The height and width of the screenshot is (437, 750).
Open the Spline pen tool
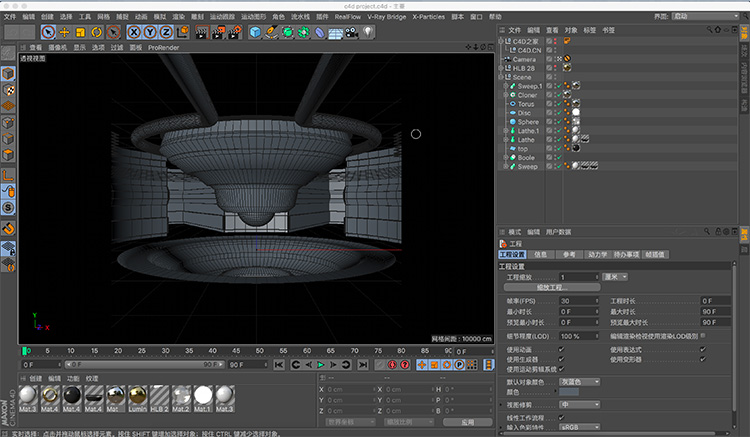pyautogui.click(x=271, y=32)
